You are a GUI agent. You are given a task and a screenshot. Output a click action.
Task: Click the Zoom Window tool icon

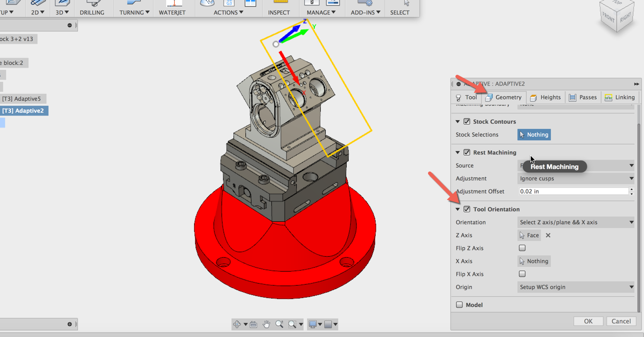(291, 324)
